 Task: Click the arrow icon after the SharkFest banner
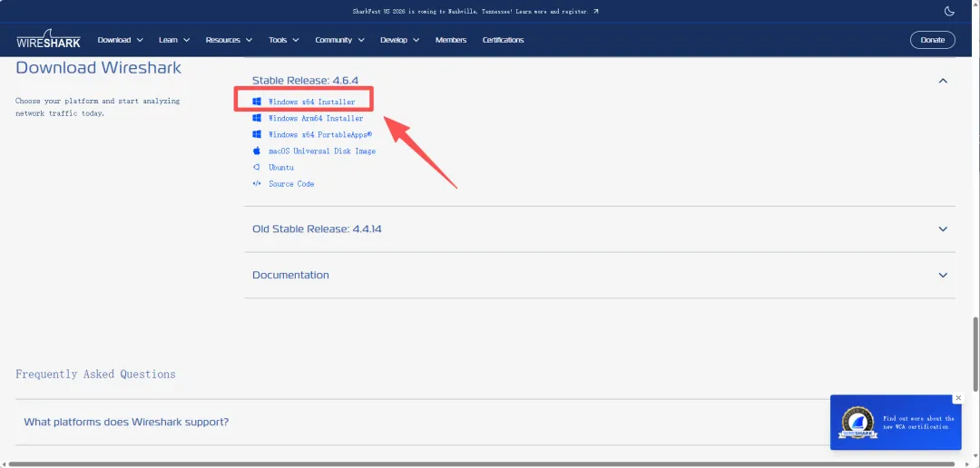click(x=596, y=11)
